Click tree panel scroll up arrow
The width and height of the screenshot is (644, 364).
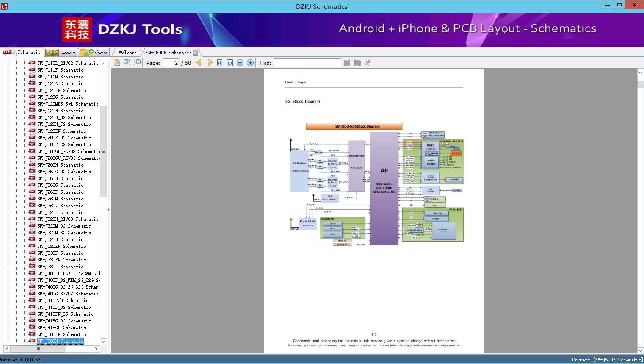[x=103, y=64]
